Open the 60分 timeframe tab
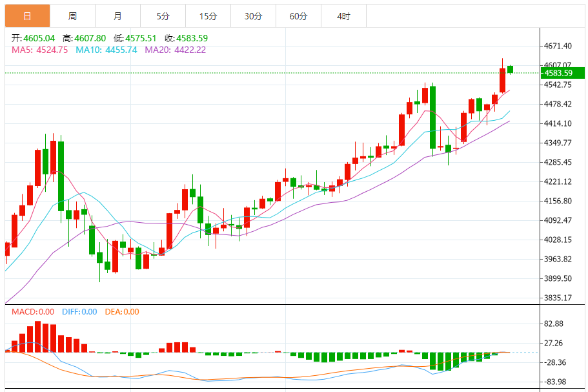The image size is (588, 392). (298, 16)
